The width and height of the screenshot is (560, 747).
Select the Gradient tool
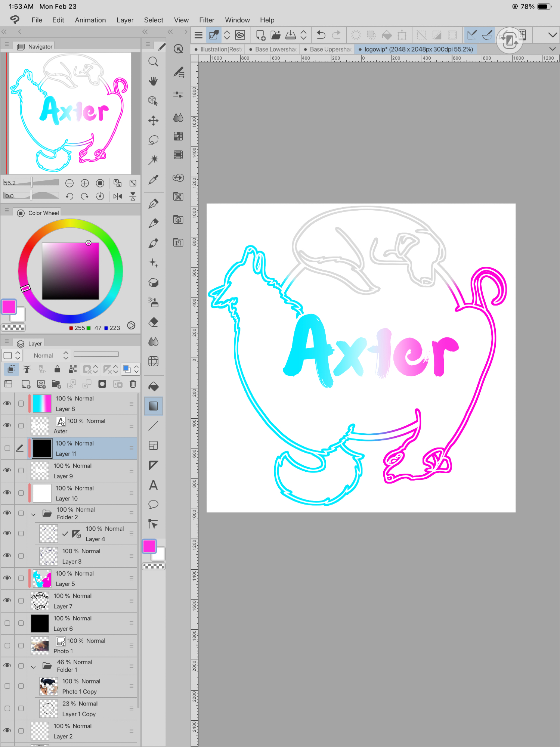tap(153, 406)
